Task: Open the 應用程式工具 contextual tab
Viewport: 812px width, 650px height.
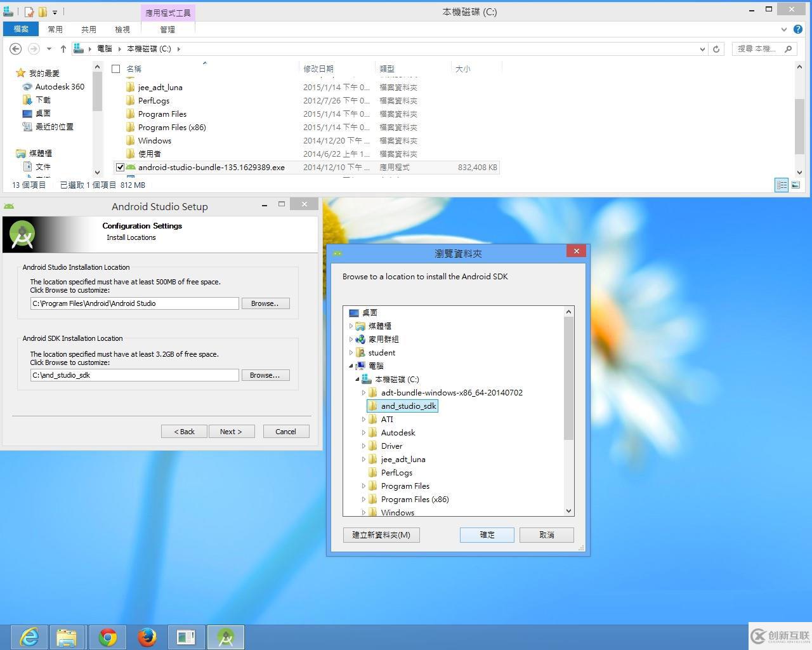Action: click(167, 12)
